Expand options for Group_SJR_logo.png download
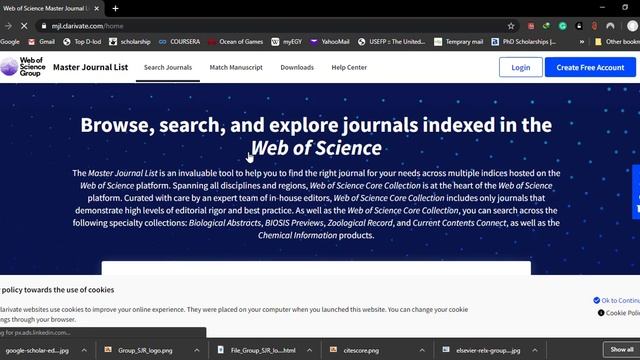This screenshot has height=360, width=640. coord(197,350)
